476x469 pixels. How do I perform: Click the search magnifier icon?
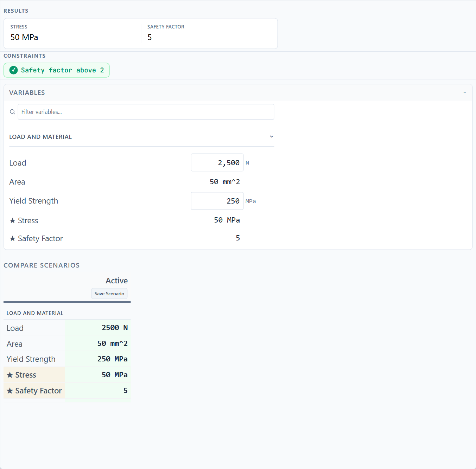[12, 112]
